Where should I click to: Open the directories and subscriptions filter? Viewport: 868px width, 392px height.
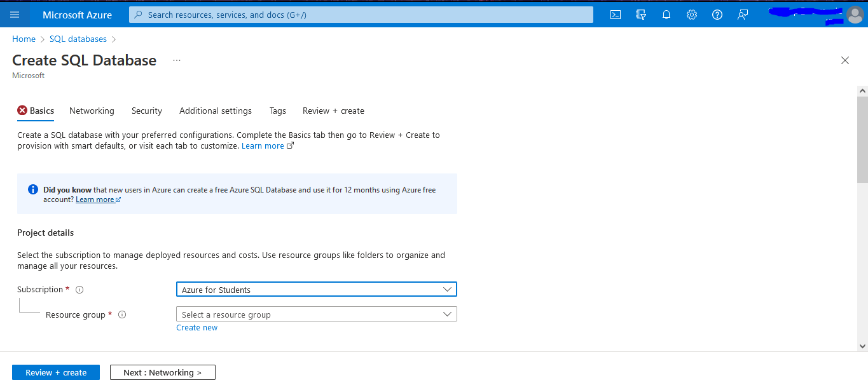640,15
